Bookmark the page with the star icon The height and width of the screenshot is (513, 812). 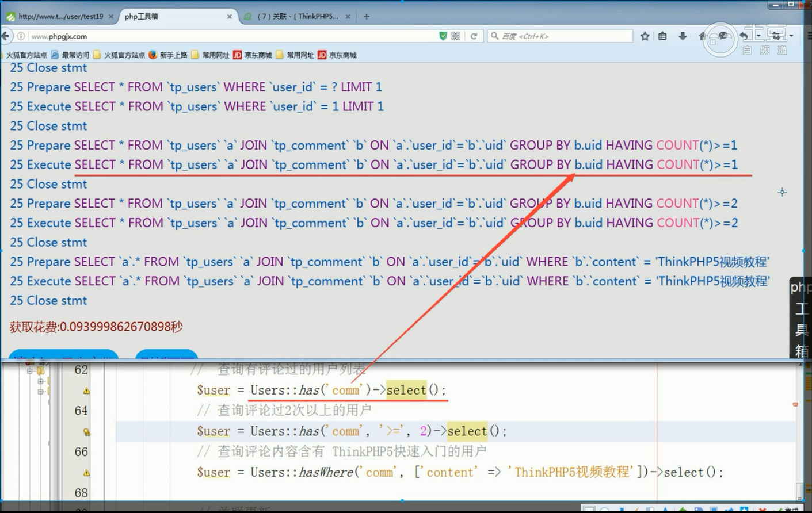click(645, 36)
